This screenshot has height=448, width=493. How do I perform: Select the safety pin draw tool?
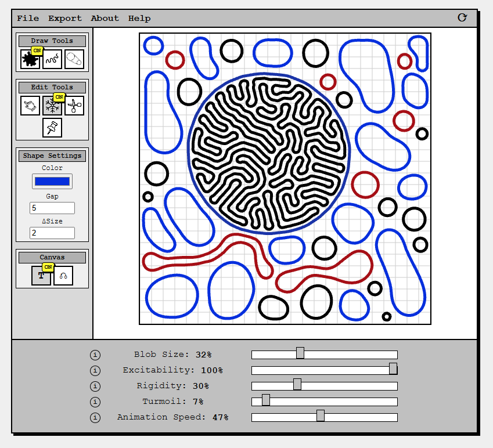point(74,59)
